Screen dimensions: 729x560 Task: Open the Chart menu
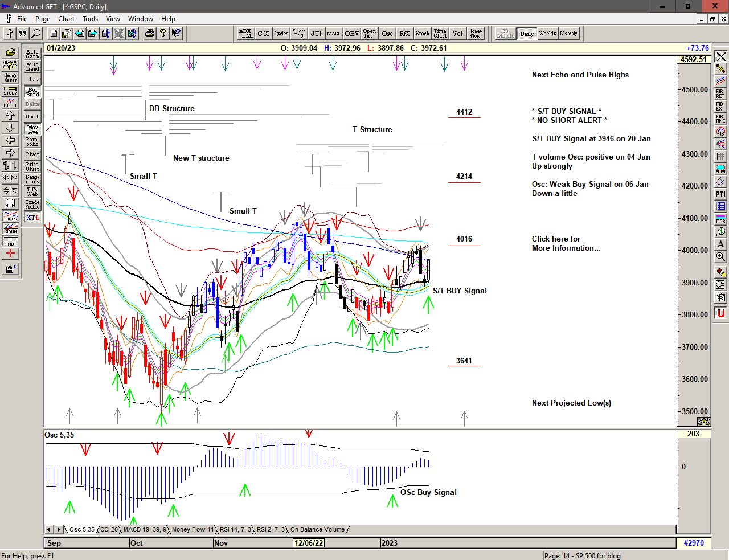[x=66, y=19]
